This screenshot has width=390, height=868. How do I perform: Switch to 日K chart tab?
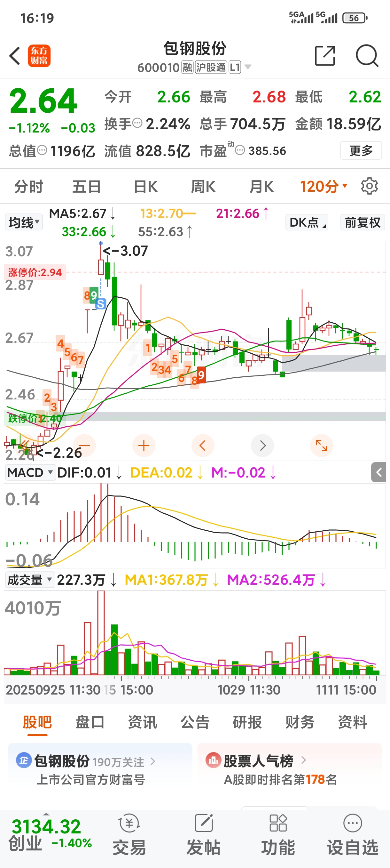pyautogui.click(x=145, y=186)
